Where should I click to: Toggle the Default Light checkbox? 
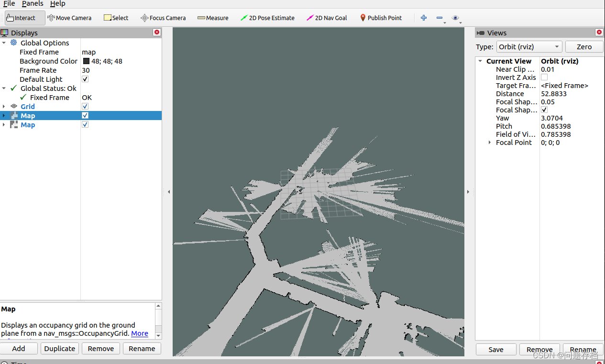[x=85, y=79]
